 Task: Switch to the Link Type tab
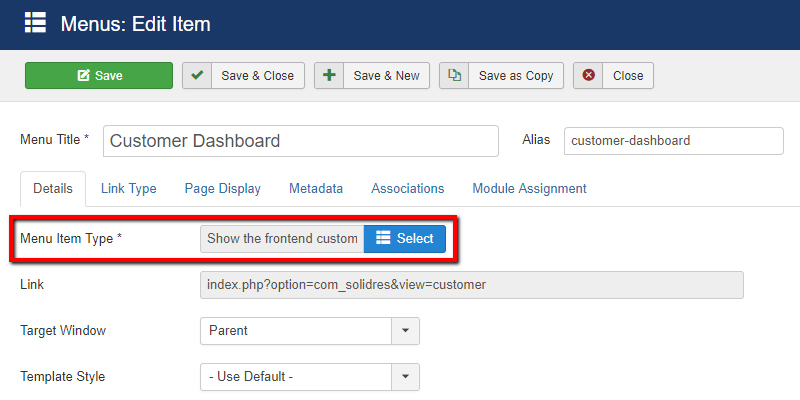tap(129, 189)
